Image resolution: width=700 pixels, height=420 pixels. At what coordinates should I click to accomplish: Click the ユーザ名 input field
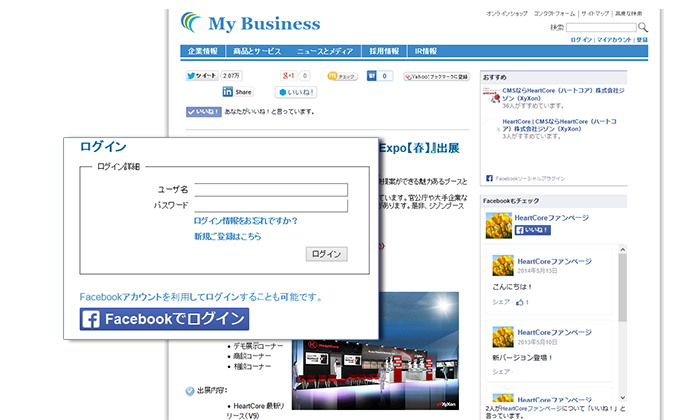(271, 190)
